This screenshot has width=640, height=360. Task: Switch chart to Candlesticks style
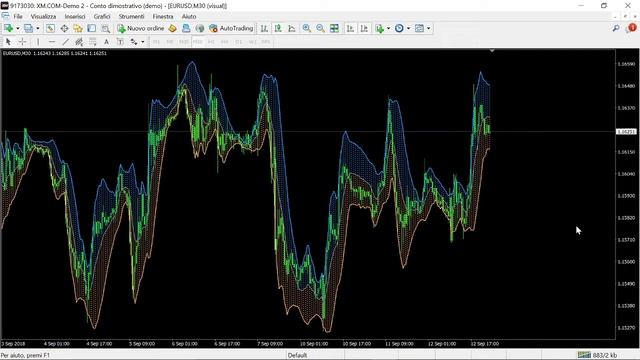pyautogui.click(x=278, y=28)
